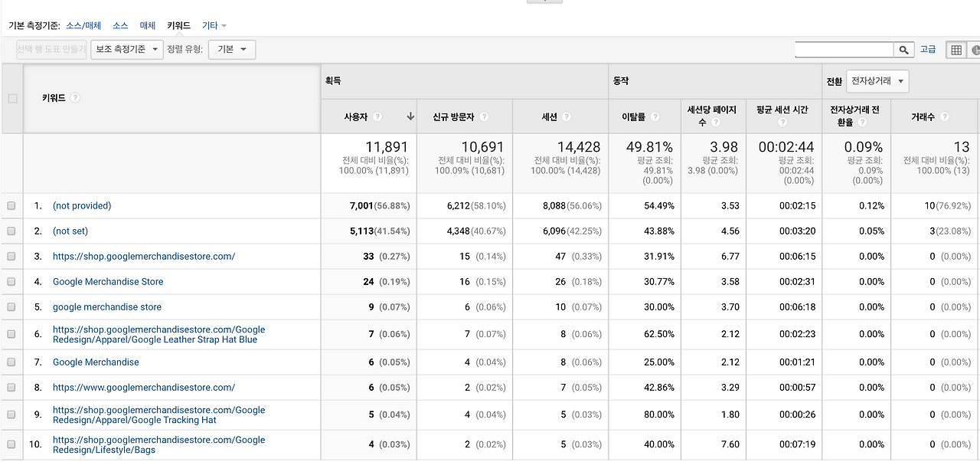Check row 10 Lifestyle/Bags checkbox
The width and height of the screenshot is (980, 462).
[x=11, y=444]
